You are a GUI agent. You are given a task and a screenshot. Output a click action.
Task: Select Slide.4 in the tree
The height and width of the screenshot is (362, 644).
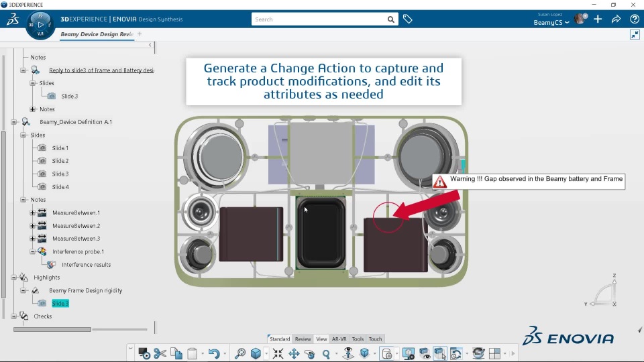[x=60, y=187]
